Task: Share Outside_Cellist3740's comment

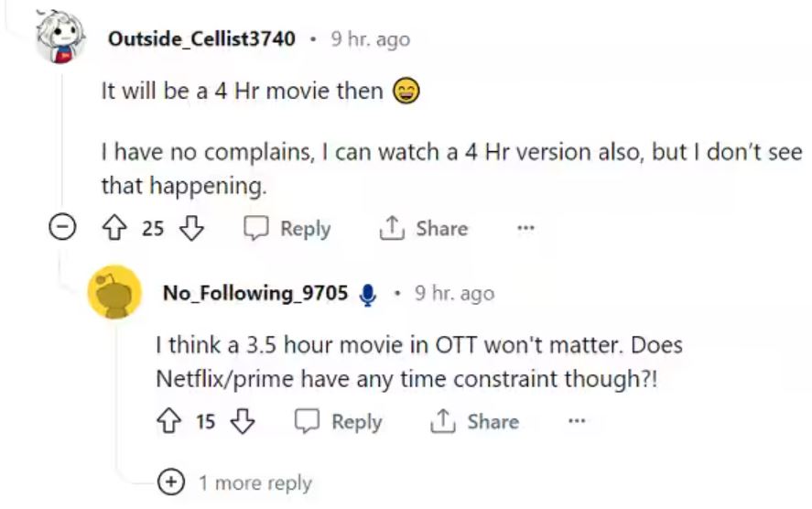Action: coord(423,229)
